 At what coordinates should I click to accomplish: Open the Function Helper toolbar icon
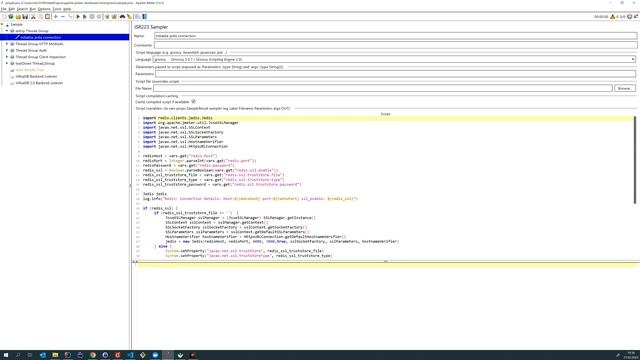pyautogui.click(x=138, y=17)
